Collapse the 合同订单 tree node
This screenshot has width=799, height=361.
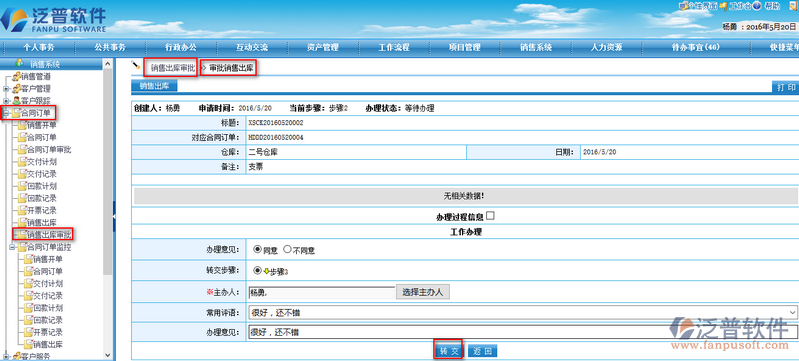(x=6, y=113)
